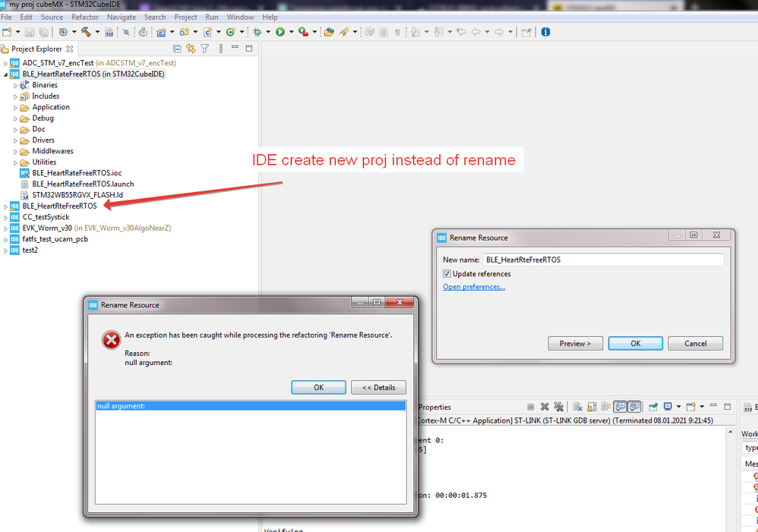Viewport: 758px width, 532px height.
Task: Expand the EVK_Worm_v30 project
Action: click(5, 228)
